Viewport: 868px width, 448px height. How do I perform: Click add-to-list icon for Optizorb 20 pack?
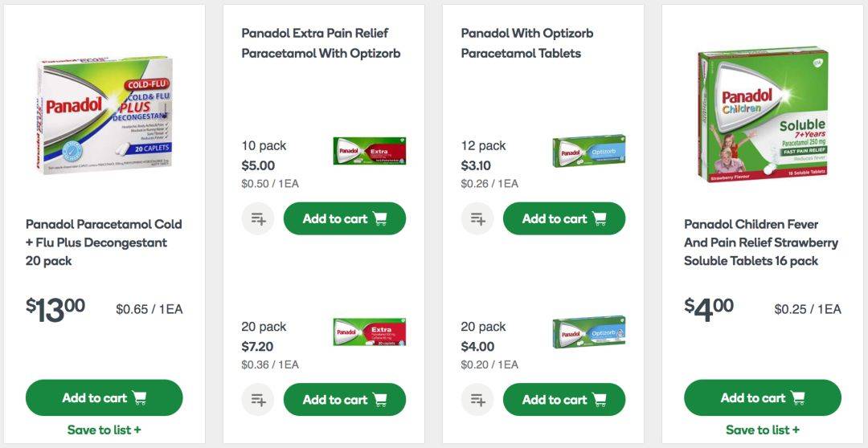point(477,399)
